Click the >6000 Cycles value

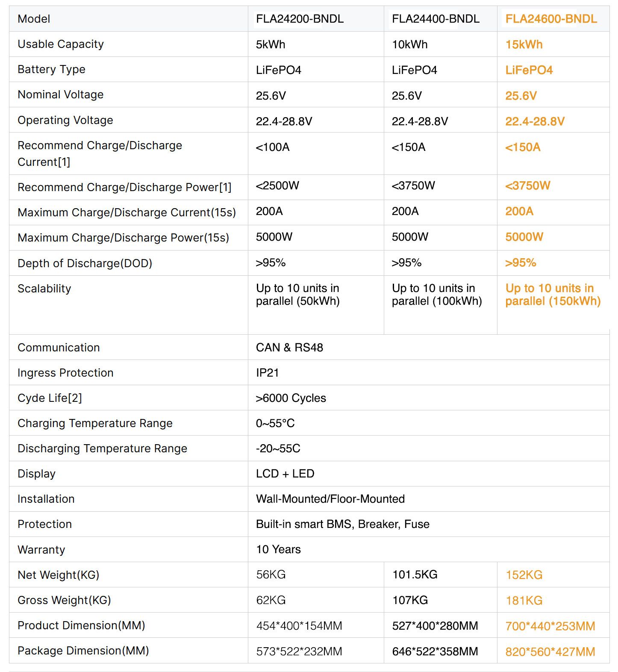click(291, 398)
